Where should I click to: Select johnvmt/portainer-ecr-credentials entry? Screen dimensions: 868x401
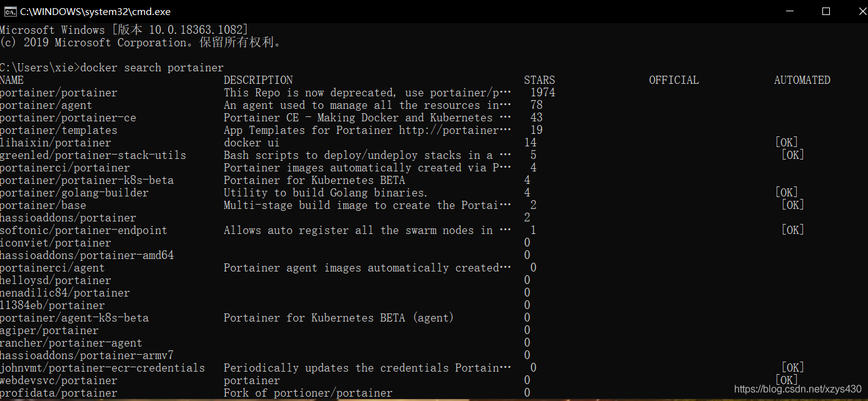tap(103, 368)
